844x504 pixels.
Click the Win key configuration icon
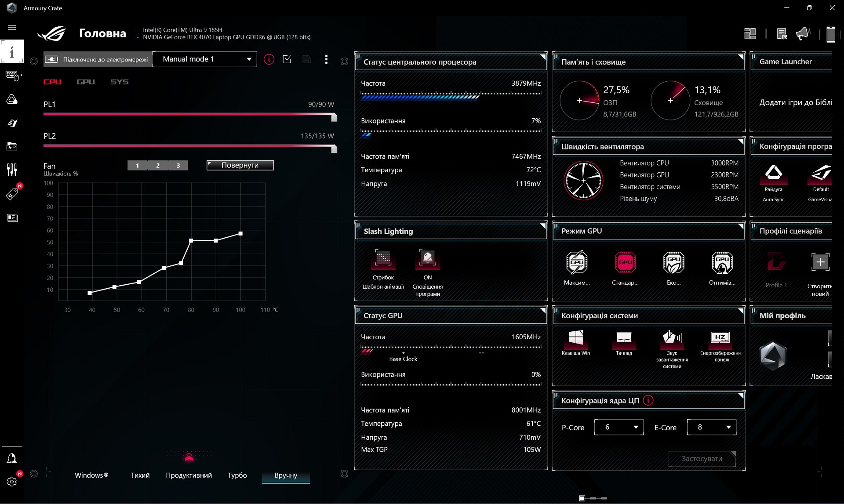575,337
